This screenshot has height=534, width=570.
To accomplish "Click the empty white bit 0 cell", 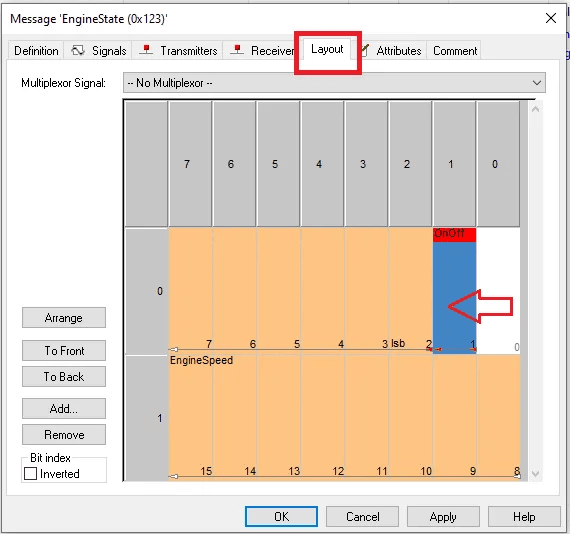I will (x=498, y=291).
